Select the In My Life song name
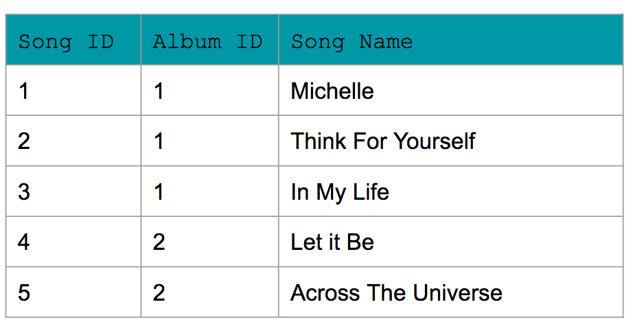 point(340,192)
